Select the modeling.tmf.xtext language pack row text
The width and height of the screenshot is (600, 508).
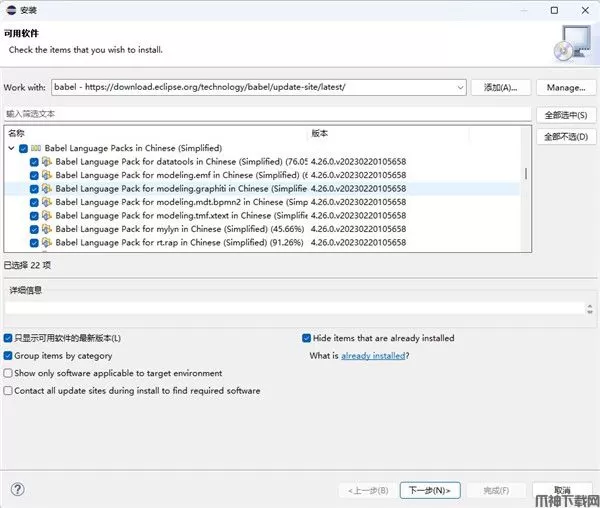tap(181, 215)
